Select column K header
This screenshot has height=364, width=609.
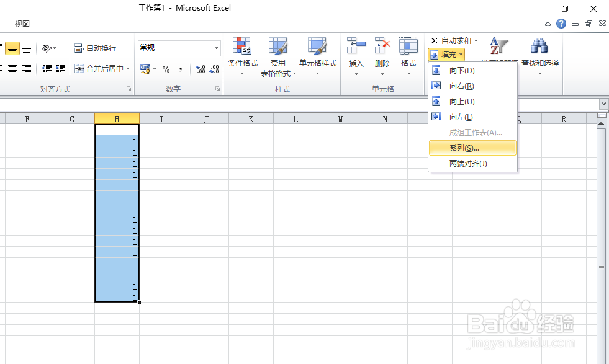point(251,118)
